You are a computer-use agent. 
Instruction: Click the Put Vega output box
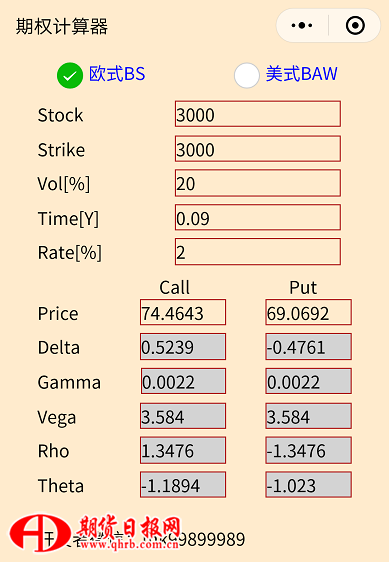click(308, 416)
